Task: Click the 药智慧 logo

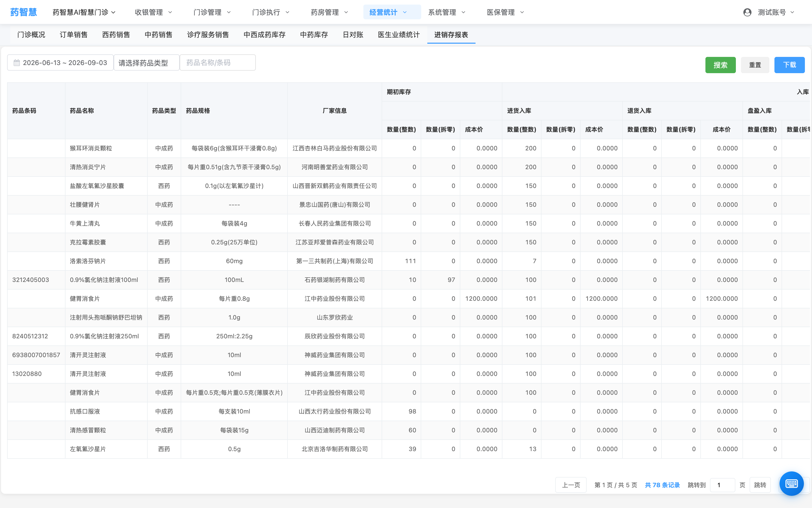Action: tap(24, 12)
